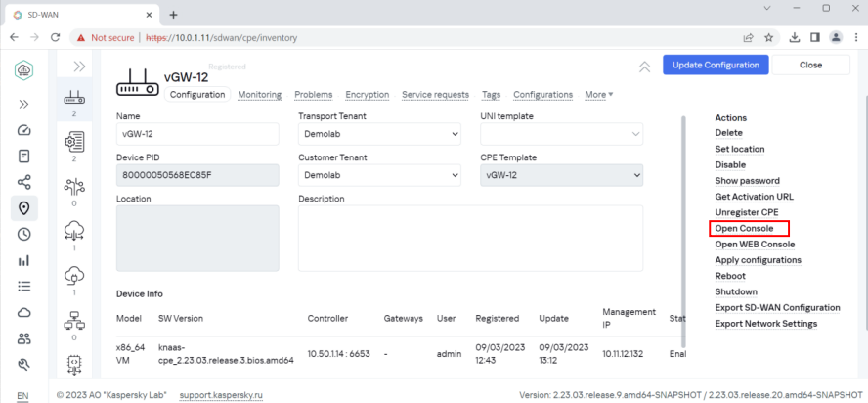Open the gear document templates icon

74,142
